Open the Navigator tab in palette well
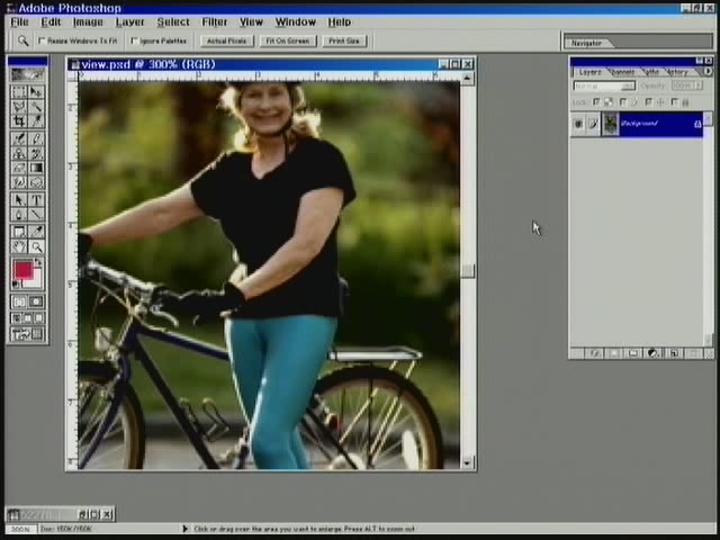 pos(586,43)
